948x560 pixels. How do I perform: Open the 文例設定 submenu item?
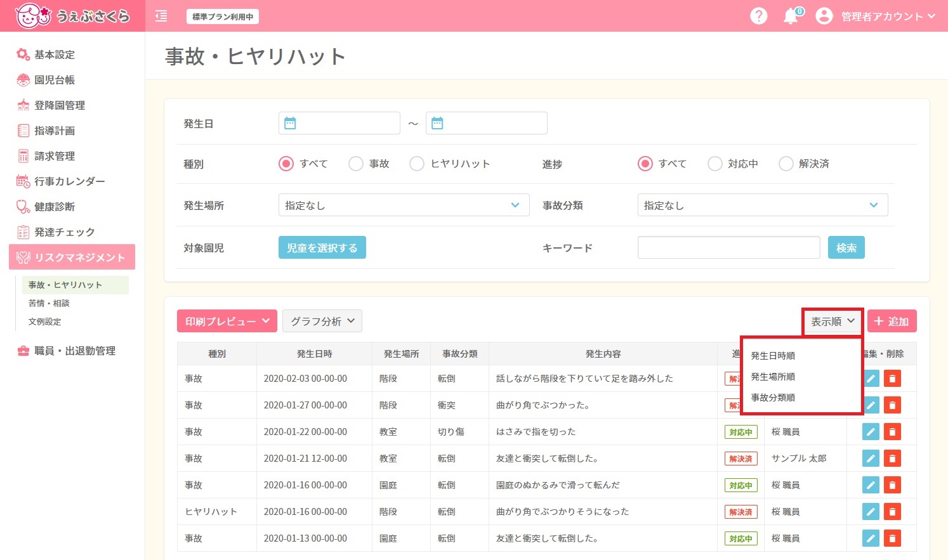coord(44,322)
